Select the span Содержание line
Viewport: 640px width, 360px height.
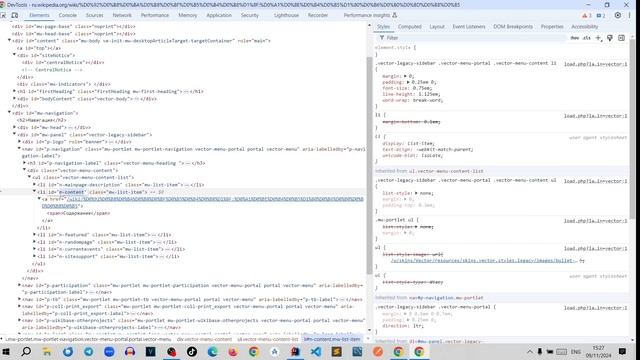(78, 213)
